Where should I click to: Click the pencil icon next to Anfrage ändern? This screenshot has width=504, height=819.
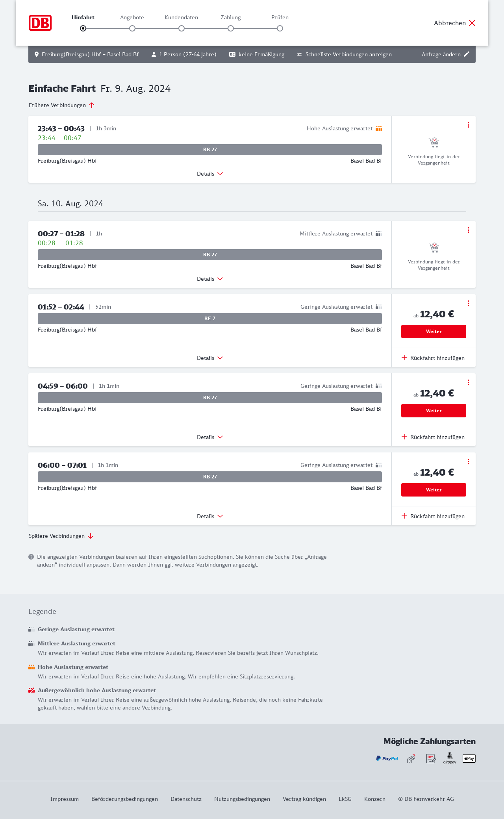tap(467, 54)
